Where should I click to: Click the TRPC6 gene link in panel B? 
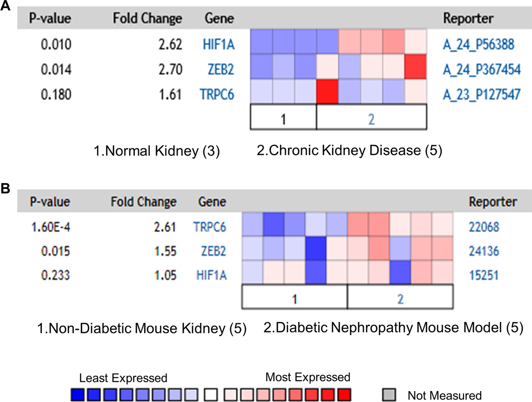(210, 226)
